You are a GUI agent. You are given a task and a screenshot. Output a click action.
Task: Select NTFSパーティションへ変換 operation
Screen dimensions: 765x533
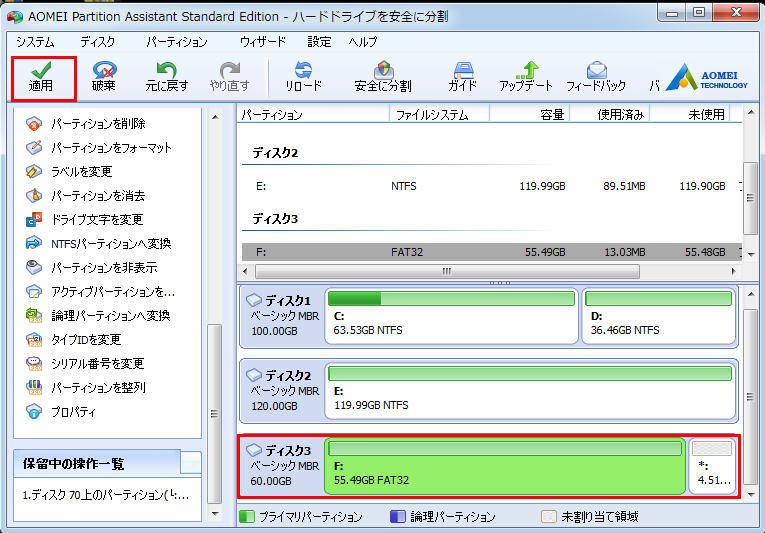coord(98,244)
